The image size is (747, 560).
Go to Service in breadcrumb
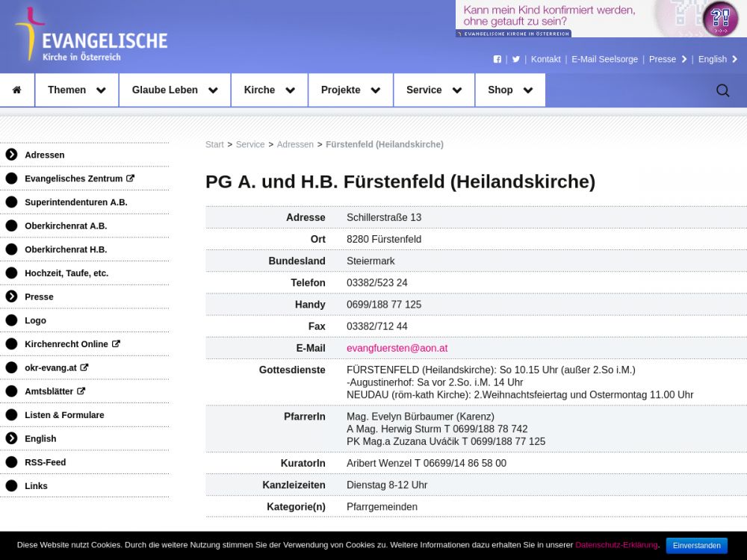(x=249, y=145)
